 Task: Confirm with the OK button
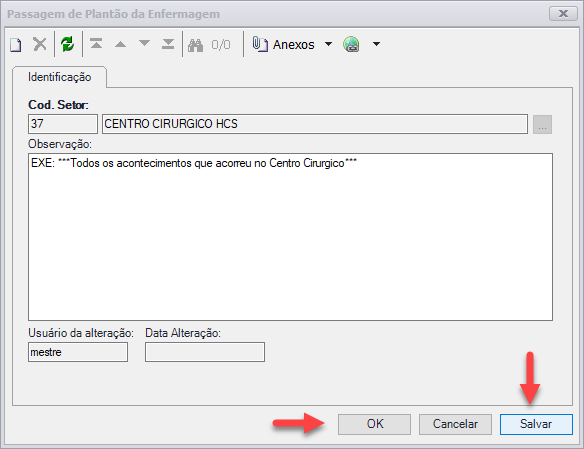(374, 424)
